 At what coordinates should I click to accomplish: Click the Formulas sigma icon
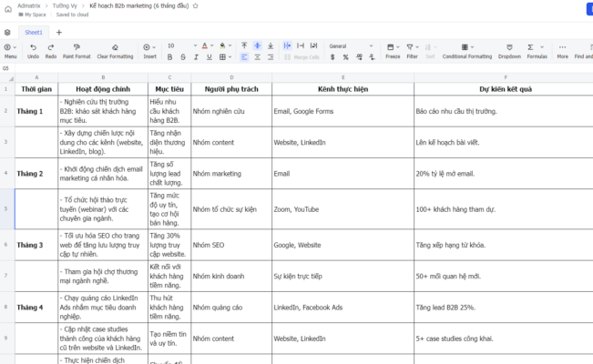click(530, 47)
